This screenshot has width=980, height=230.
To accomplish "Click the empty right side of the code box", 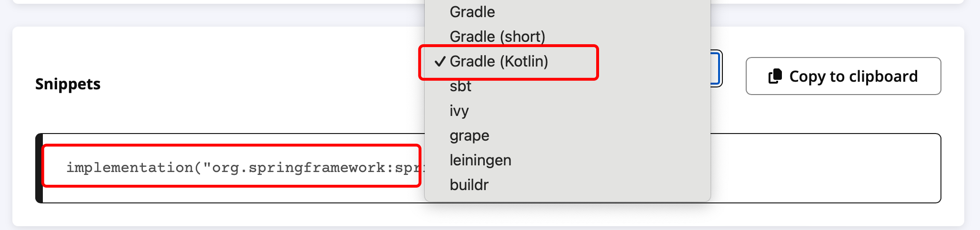I will click(x=824, y=168).
